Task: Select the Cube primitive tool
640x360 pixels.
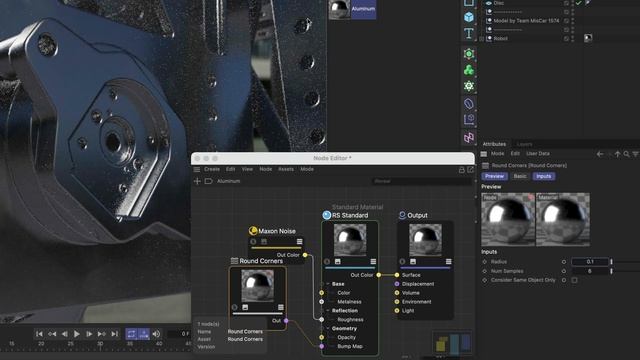Action: (x=469, y=17)
